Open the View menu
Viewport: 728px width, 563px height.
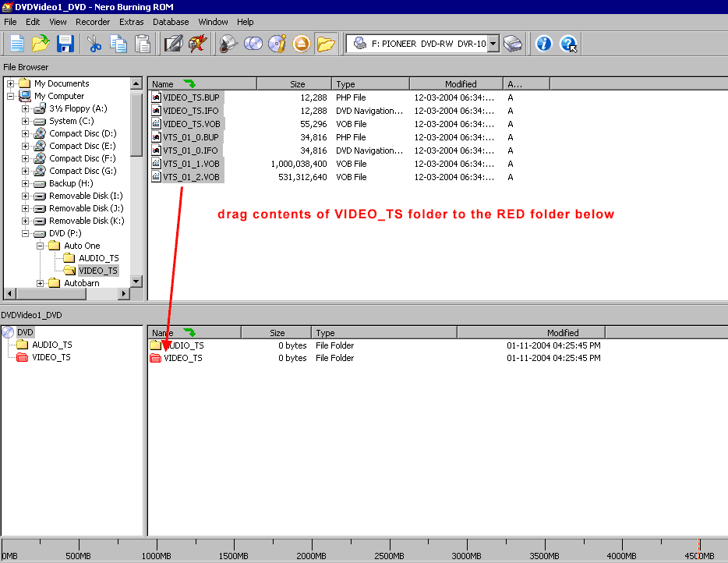coord(58,22)
